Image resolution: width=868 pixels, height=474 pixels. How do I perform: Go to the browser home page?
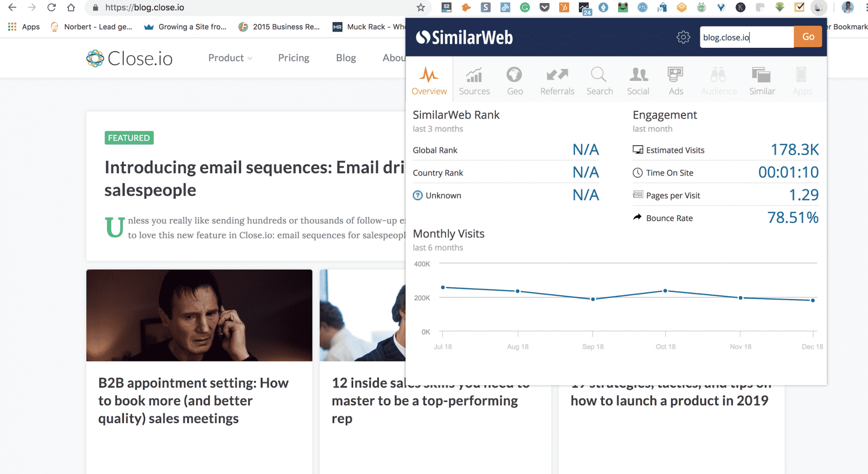click(x=71, y=7)
